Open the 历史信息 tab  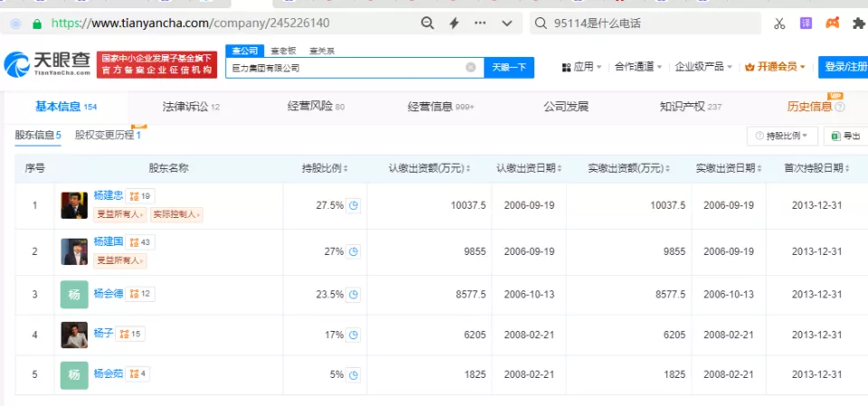(809, 107)
